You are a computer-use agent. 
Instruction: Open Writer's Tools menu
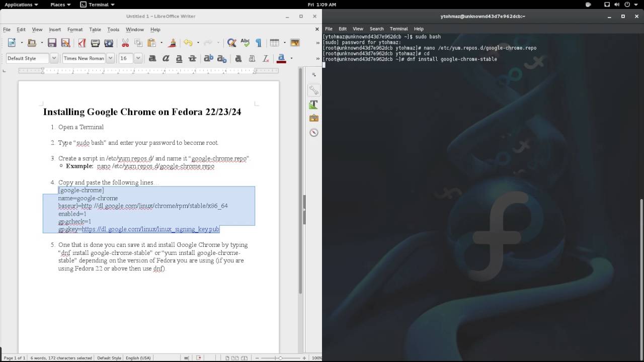point(113,30)
